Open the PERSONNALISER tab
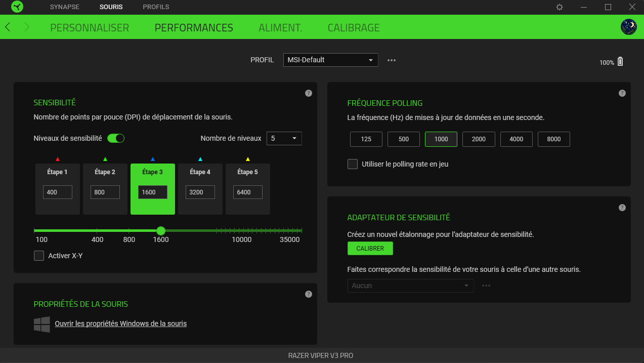 click(90, 28)
